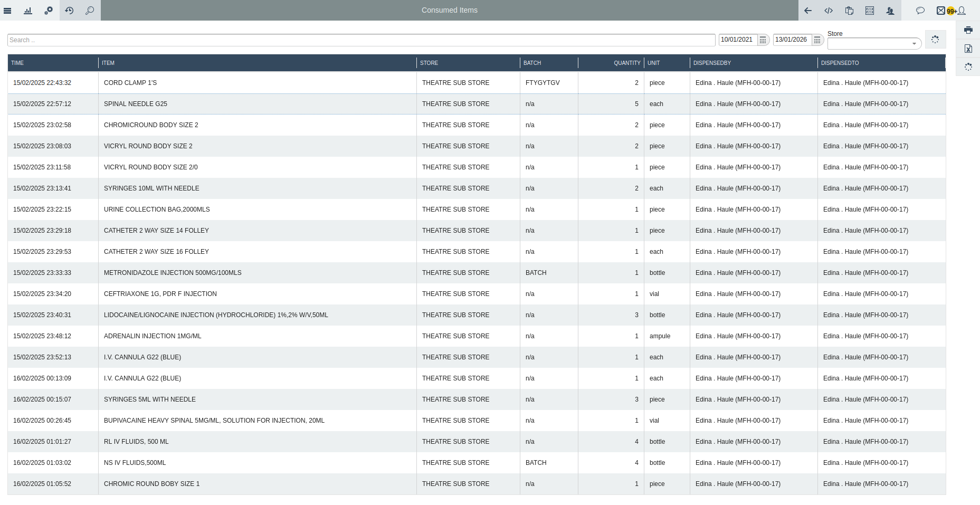Expand the Store dropdown
The width and height of the screenshot is (980, 505).
tap(915, 44)
